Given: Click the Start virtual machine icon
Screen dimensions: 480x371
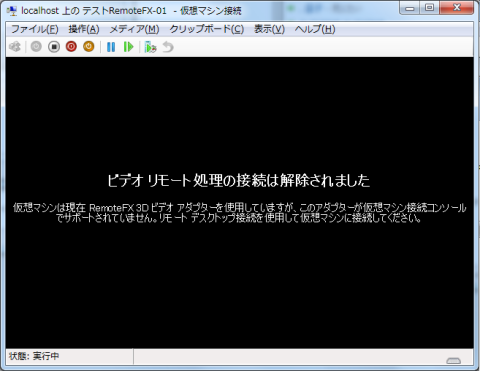Looking at the screenshot, I should tap(36, 47).
